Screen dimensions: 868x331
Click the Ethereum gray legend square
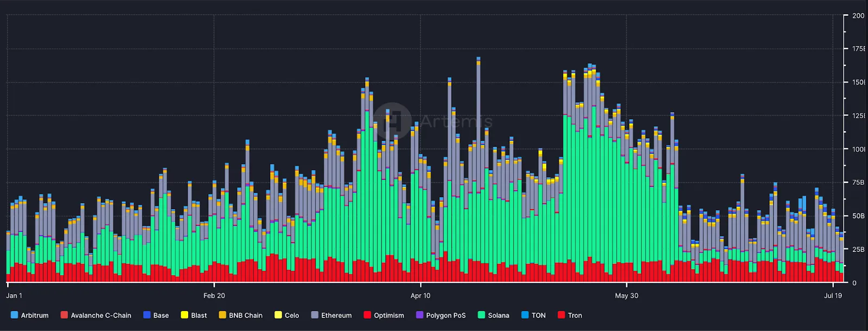[x=315, y=315]
